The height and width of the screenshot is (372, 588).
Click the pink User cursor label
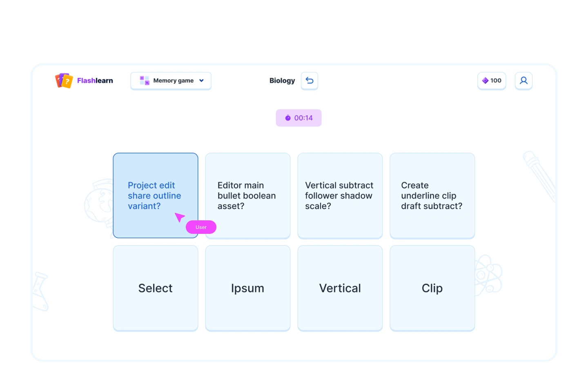pyautogui.click(x=201, y=227)
